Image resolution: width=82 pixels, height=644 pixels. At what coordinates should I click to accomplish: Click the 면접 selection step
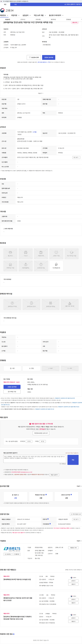coord(32,368)
